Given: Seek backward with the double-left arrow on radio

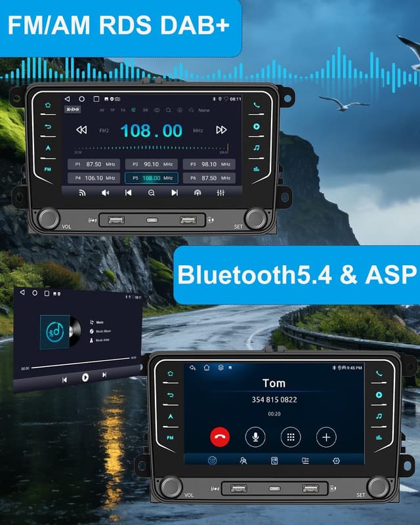Looking at the screenshot, I should (81, 129).
